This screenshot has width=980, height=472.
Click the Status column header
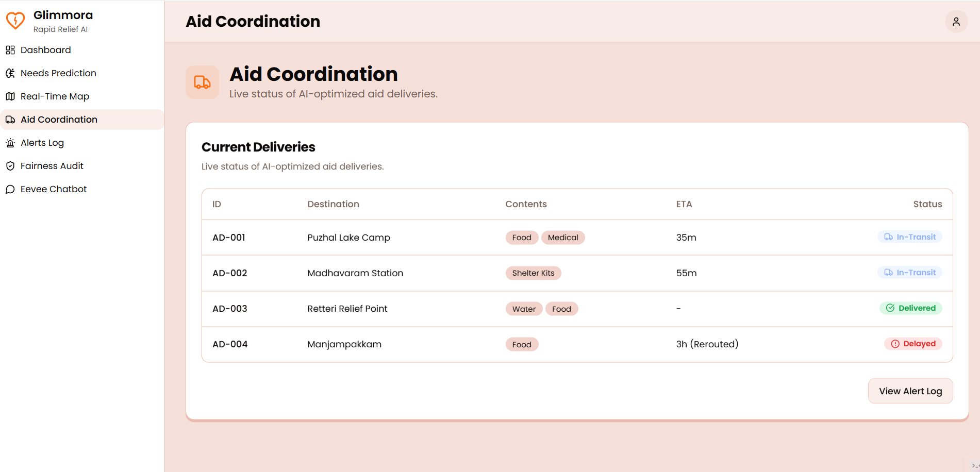pyautogui.click(x=927, y=204)
